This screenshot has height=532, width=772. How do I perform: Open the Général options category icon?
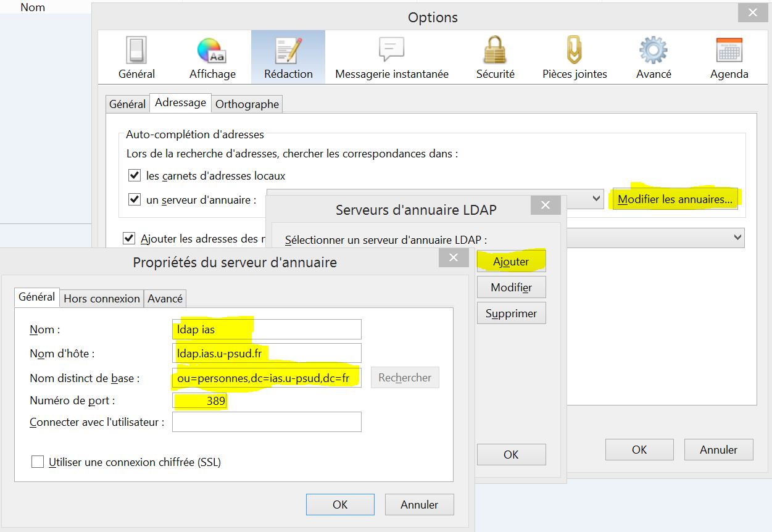pos(136,51)
